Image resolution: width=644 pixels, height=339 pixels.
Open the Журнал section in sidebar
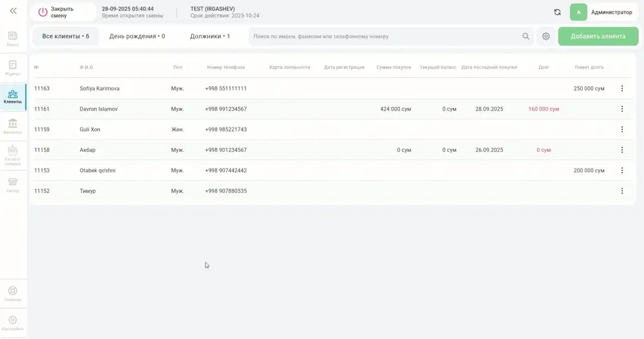tap(13, 68)
